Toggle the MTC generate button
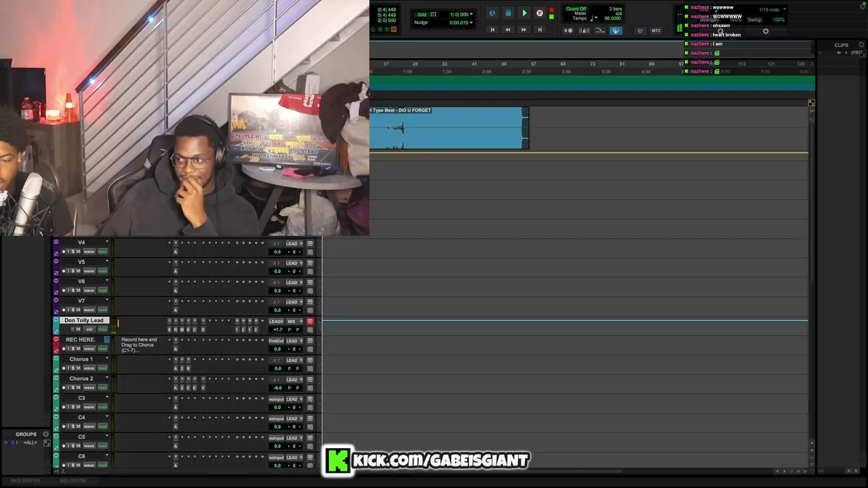The image size is (868, 488). [x=656, y=30]
